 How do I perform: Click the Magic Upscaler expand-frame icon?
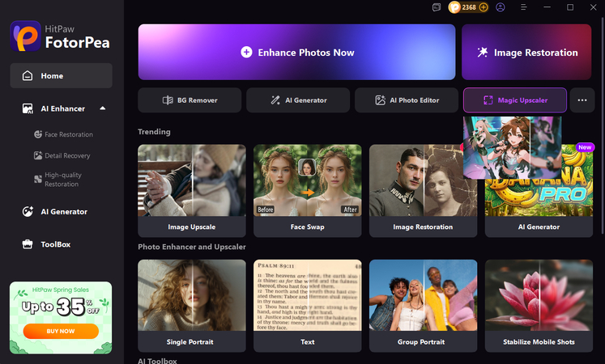coord(488,100)
